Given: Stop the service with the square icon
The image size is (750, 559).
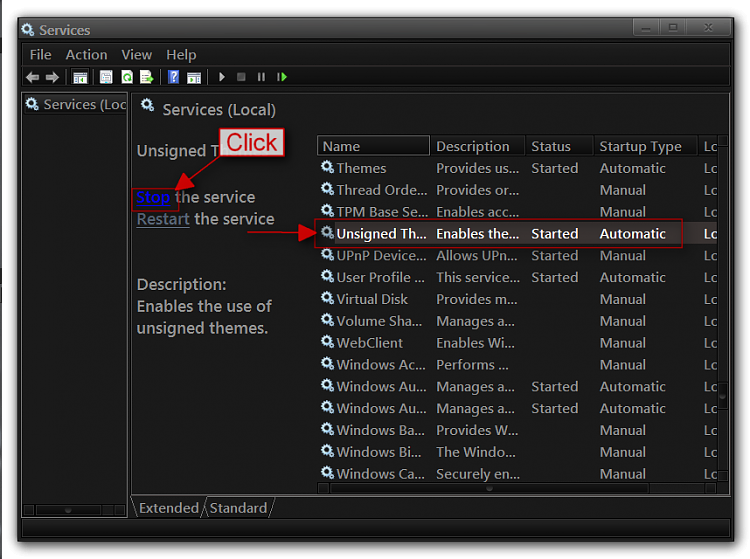Looking at the screenshot, I should click(241, 77).
